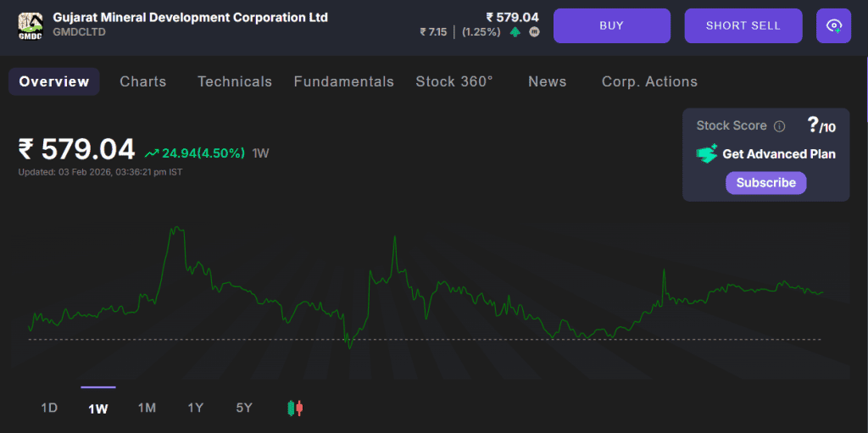Open the Get Advanced Plan link
Image resolution: width=868 pixels, height=433 pixels.
tap(779, 154)
